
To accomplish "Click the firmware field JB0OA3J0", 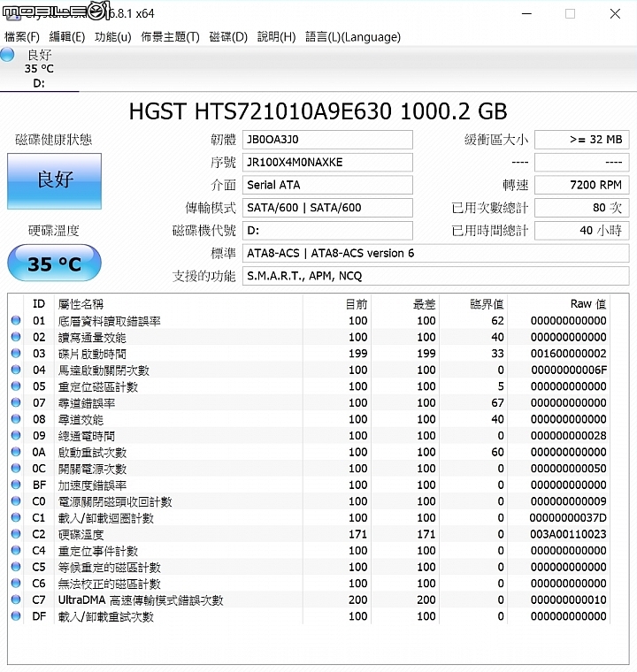I will (327, 140).
